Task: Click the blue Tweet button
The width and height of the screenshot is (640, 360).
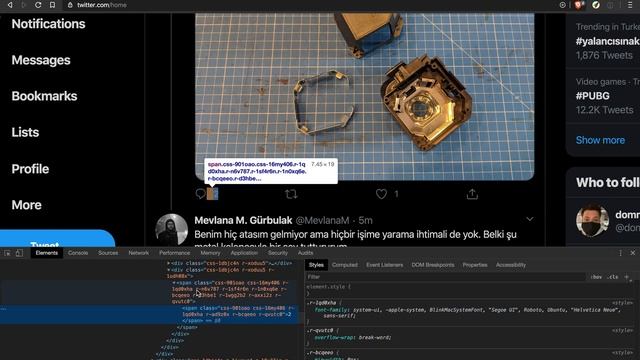Action: 57,238
